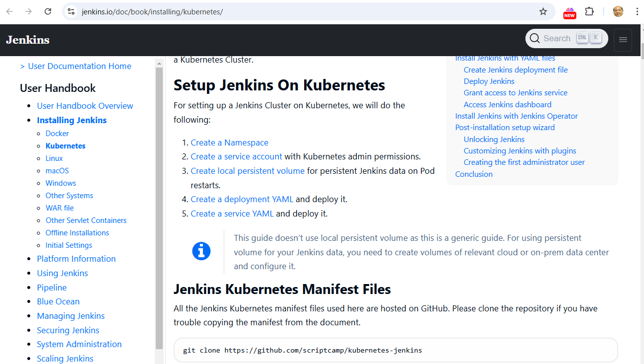
Task: Click the User Handbook heading
Action: tap(58, 88)
